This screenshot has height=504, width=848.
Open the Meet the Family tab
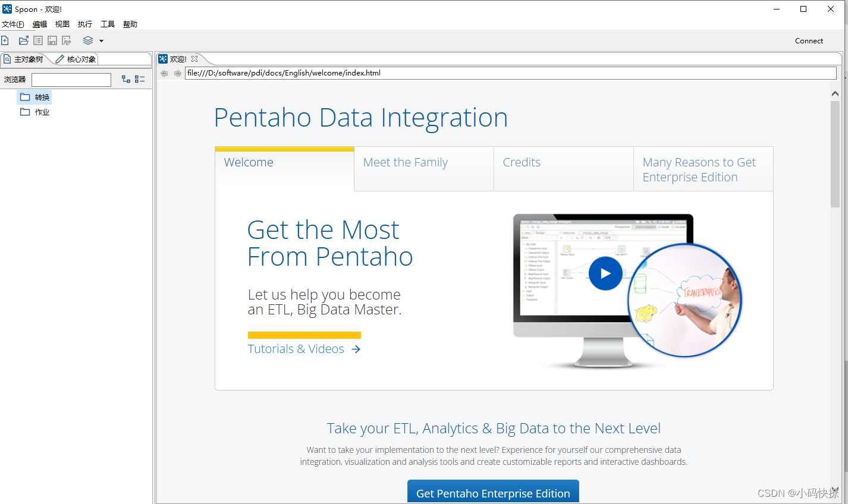point(424,169)
